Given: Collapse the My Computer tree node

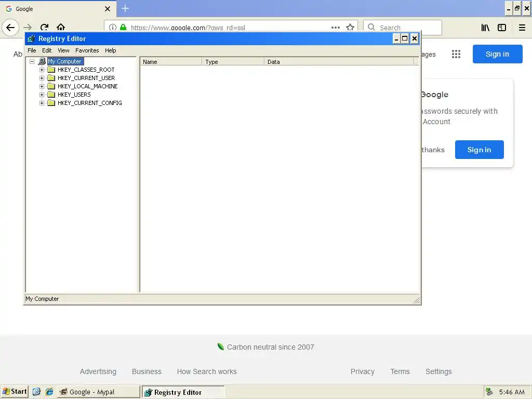Looking at the screenshot, I should 32,61.
